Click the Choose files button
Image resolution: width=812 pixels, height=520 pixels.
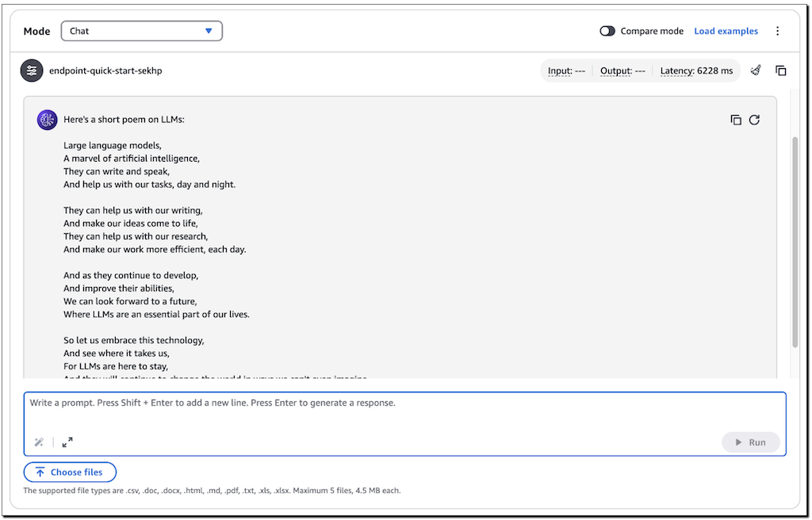pyautogui.click(x=70, y=472)
